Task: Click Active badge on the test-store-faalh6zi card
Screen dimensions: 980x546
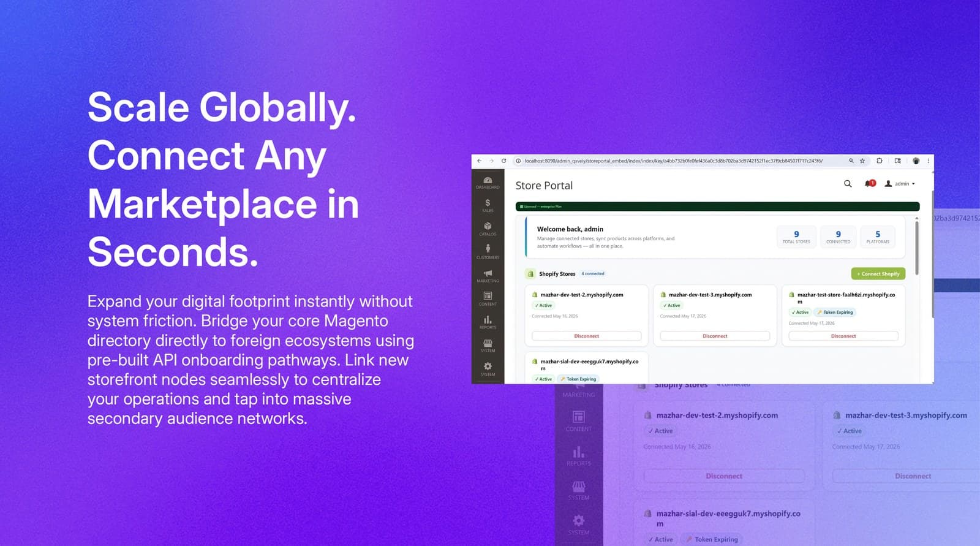Action: coord(800,313)
